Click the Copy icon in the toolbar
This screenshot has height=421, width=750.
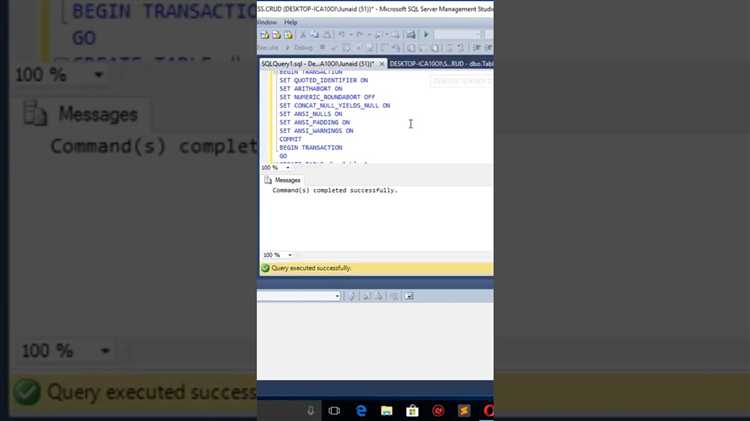coord(315,35)
